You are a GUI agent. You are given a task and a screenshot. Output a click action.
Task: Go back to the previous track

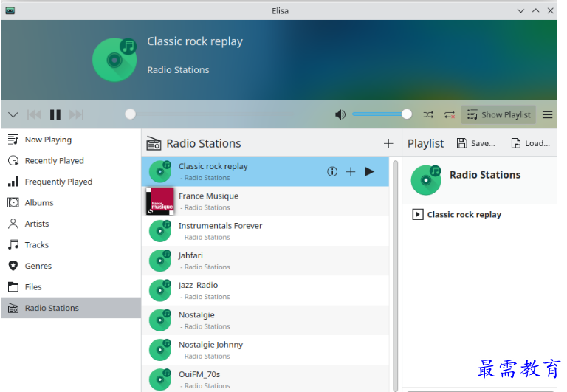click(x=34, y=114)
